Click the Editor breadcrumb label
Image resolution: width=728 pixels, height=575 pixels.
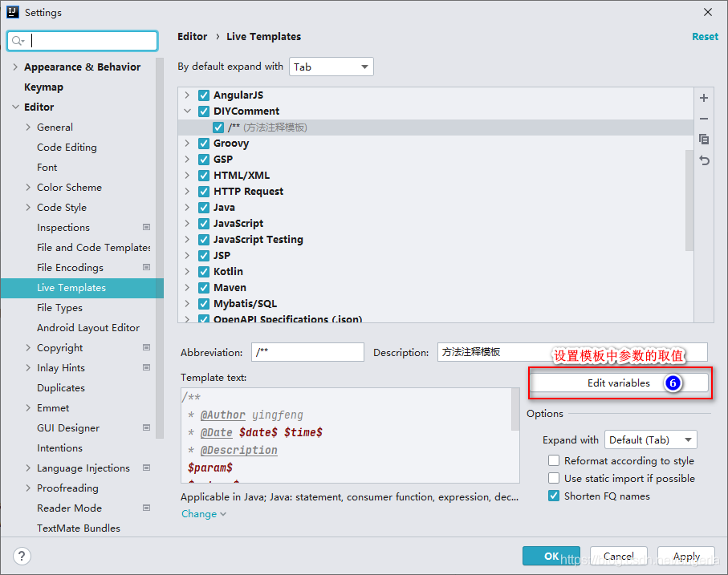(x=192, y=37)
